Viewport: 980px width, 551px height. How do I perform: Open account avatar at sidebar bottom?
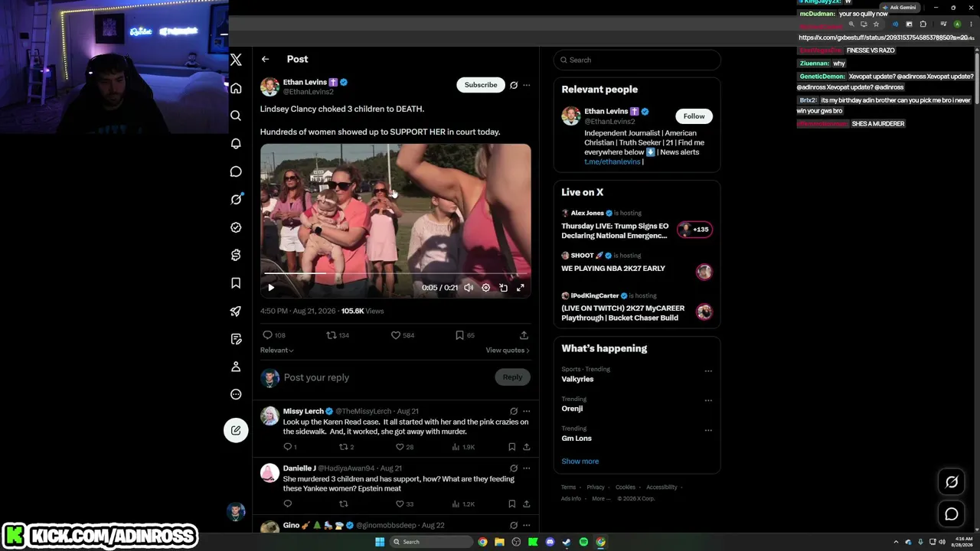tap(236, 511)
